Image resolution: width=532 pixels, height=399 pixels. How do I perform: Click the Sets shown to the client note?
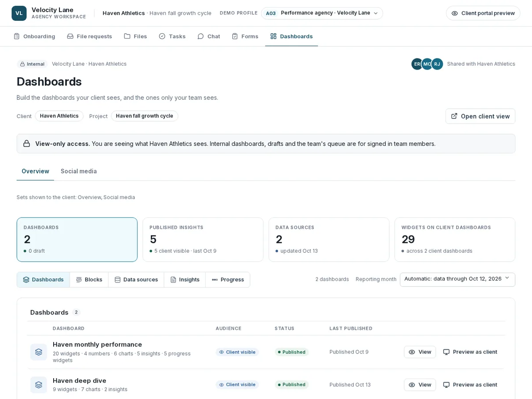76,197
